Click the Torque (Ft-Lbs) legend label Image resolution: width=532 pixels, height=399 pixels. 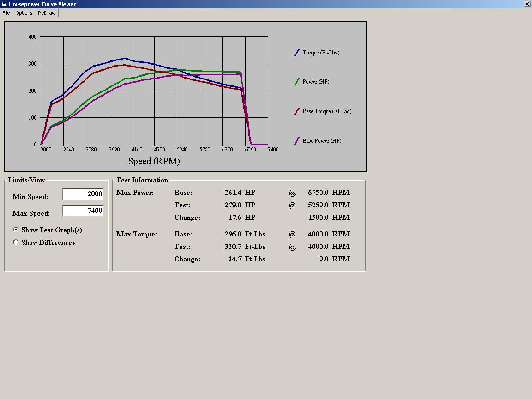click(x=321, y=53)
